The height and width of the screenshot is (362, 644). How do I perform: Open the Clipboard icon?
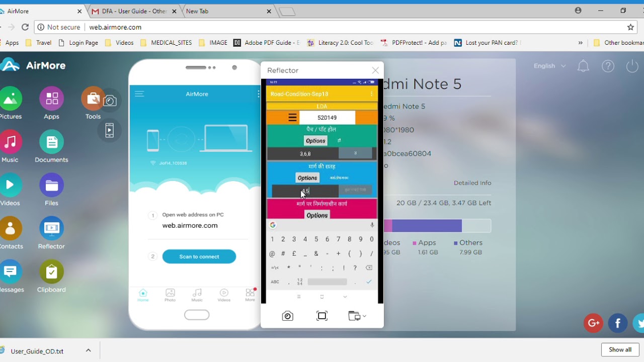pos(51,271)
